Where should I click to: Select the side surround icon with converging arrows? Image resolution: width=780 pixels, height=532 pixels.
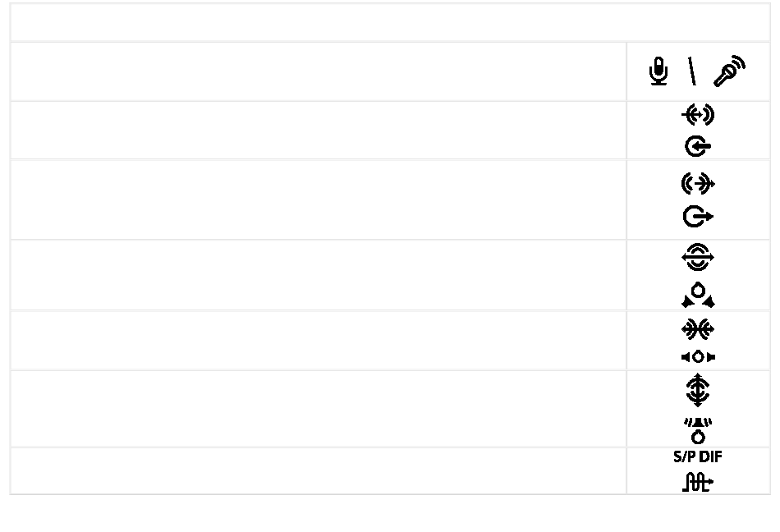[x=698, y=329]
